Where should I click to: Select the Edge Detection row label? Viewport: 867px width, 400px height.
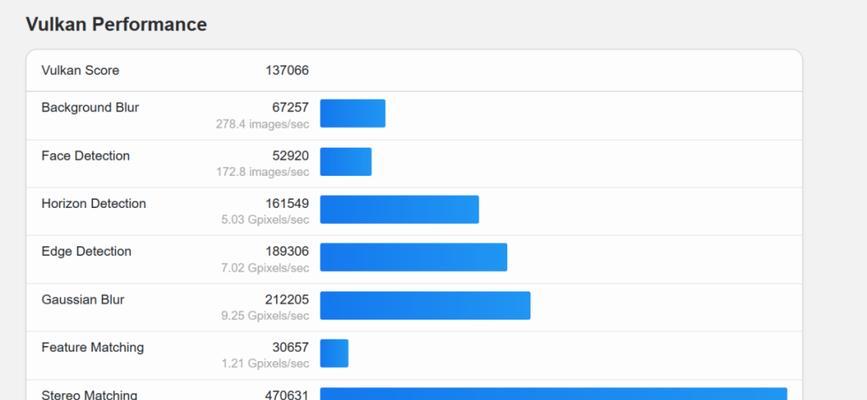pyautogui.click(x=86, y=251)
